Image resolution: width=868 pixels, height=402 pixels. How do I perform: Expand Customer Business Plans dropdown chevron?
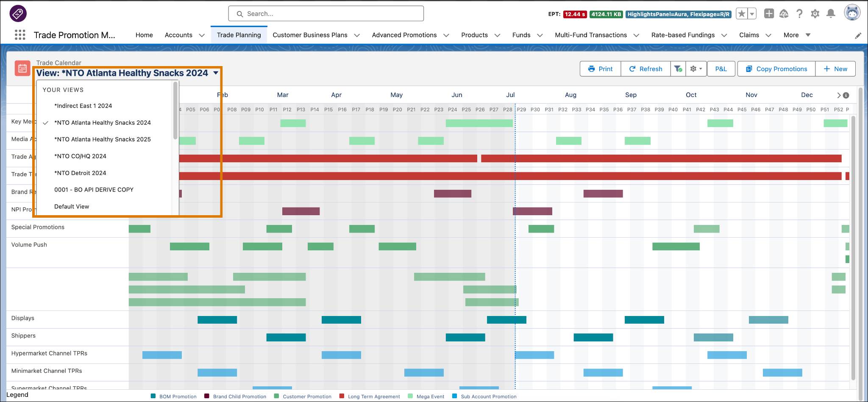(x=357, y=35)
